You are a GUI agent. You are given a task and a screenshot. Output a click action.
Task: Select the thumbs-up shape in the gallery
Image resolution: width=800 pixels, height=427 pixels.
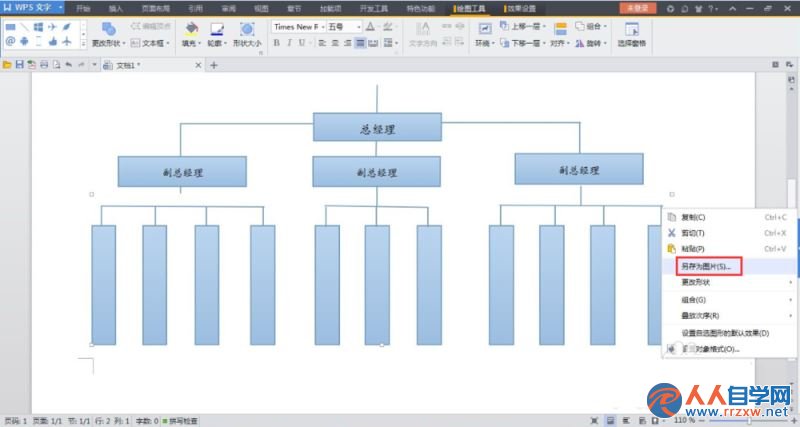tap(53, 41)
